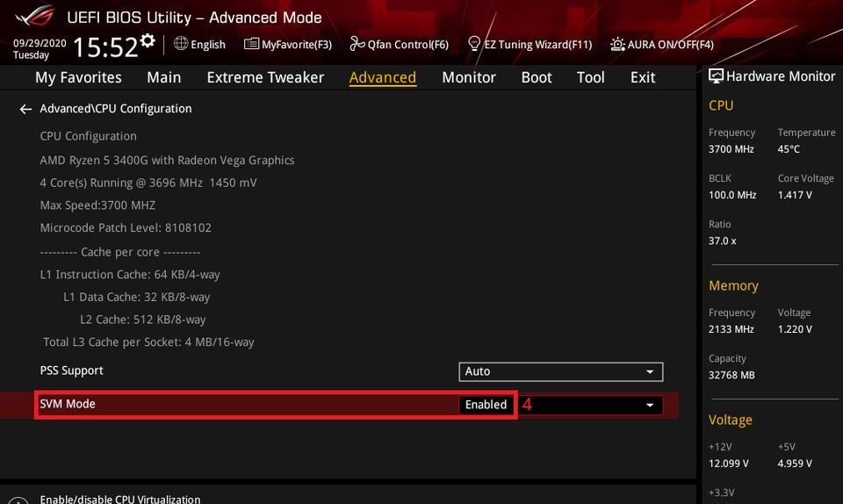
Task: Click the Qfan Control fan icon
Action: (357, 44)
